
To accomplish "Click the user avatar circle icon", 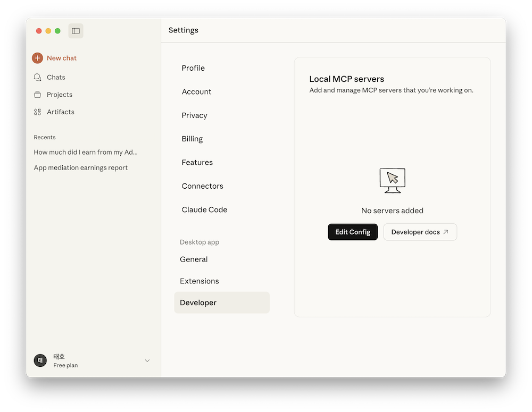I will [40, 360].
